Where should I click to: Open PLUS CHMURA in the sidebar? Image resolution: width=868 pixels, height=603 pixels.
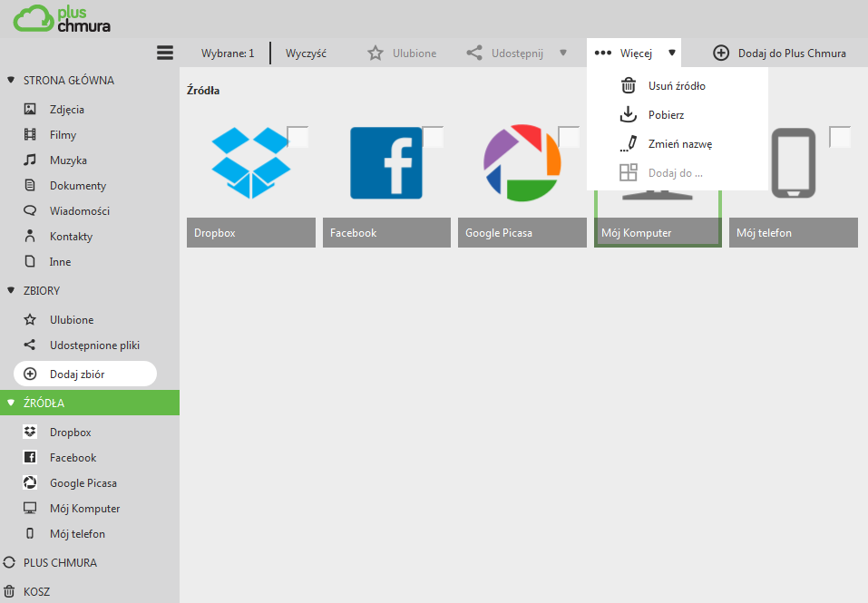coord(60,562)
